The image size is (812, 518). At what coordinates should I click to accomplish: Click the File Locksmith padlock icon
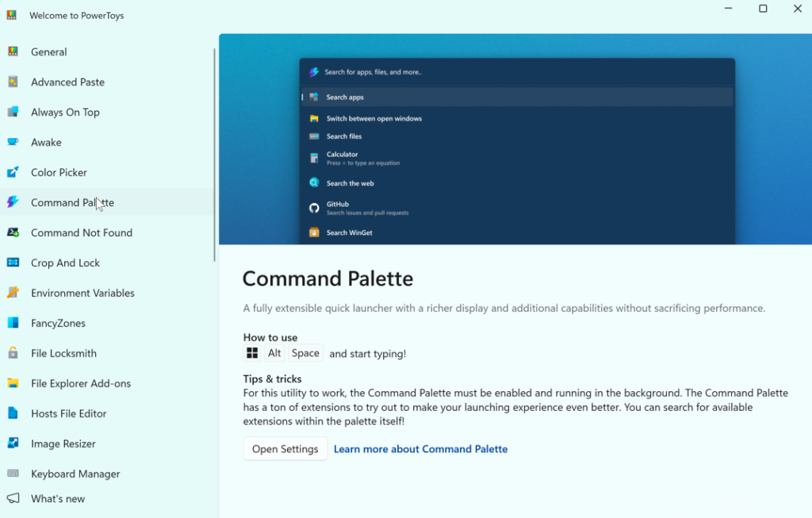pos(13,353)
